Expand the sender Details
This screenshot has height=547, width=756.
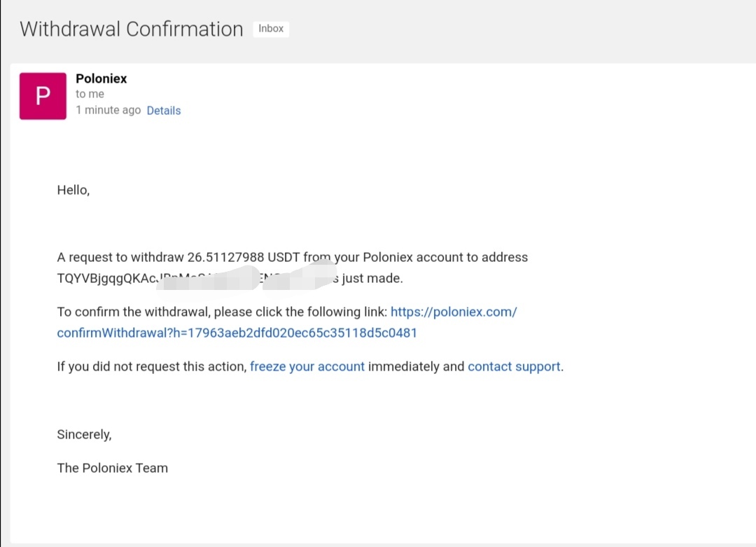coord(164,111)
